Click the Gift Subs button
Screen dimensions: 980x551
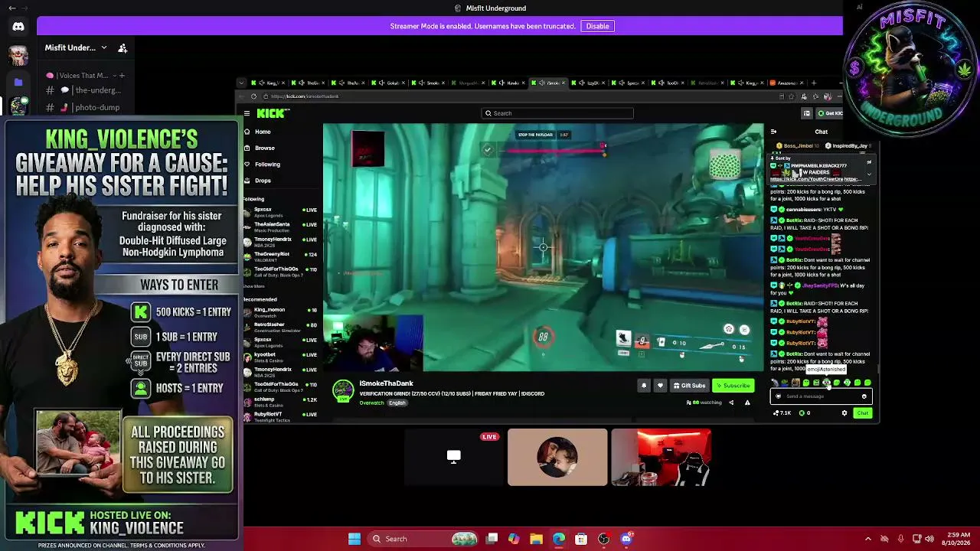click(689, 386)
